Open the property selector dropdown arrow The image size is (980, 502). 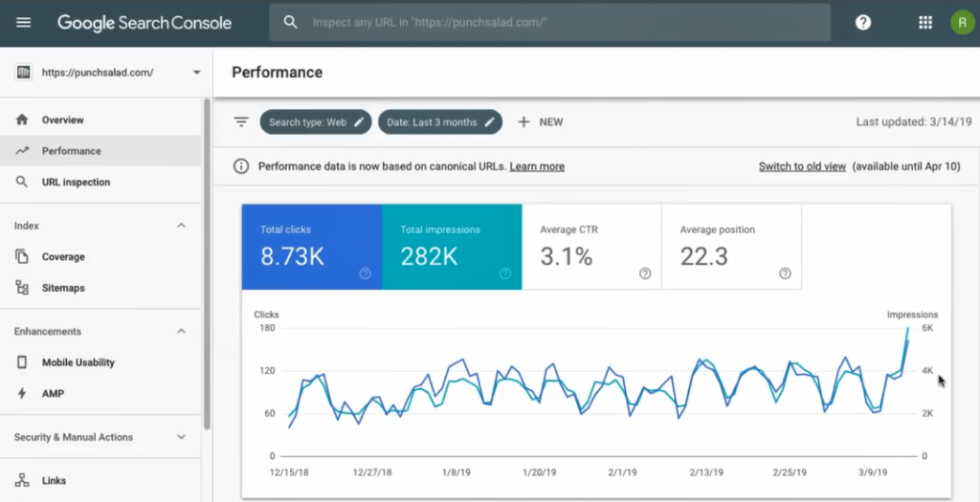[197, 73]
